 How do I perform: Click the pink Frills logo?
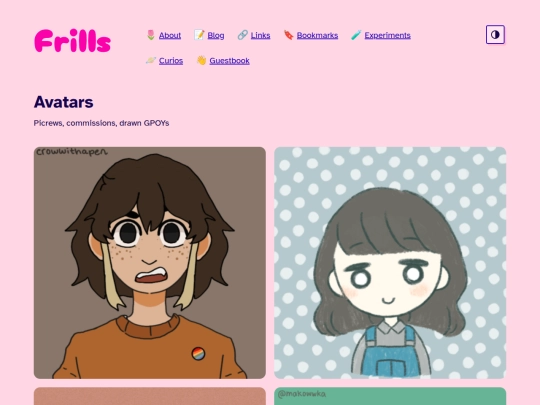(72, 41)
